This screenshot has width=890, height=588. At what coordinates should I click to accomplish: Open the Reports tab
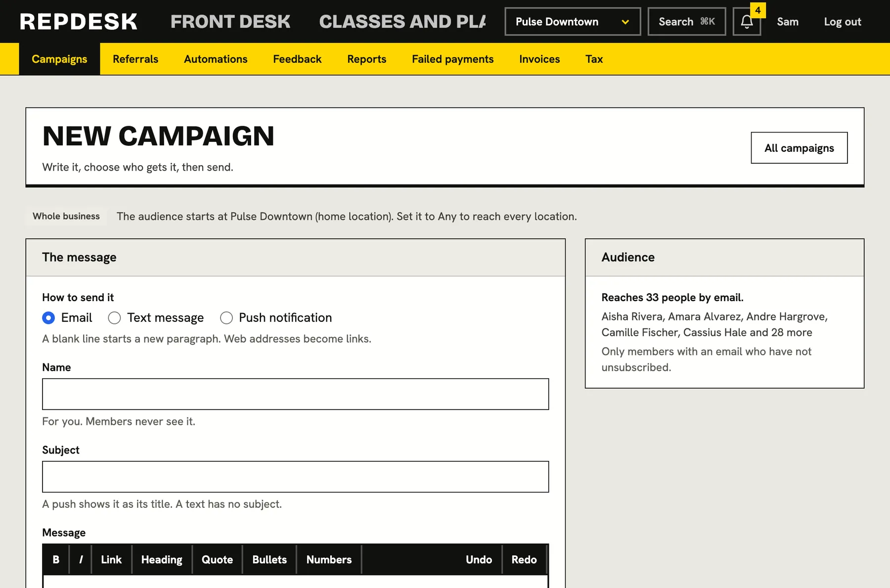(x=366, y=59)
